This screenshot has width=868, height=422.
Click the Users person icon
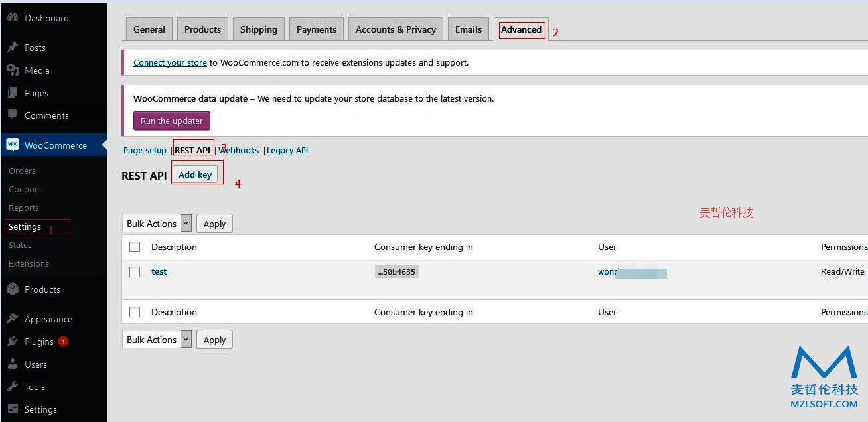[x=13, y=364]
